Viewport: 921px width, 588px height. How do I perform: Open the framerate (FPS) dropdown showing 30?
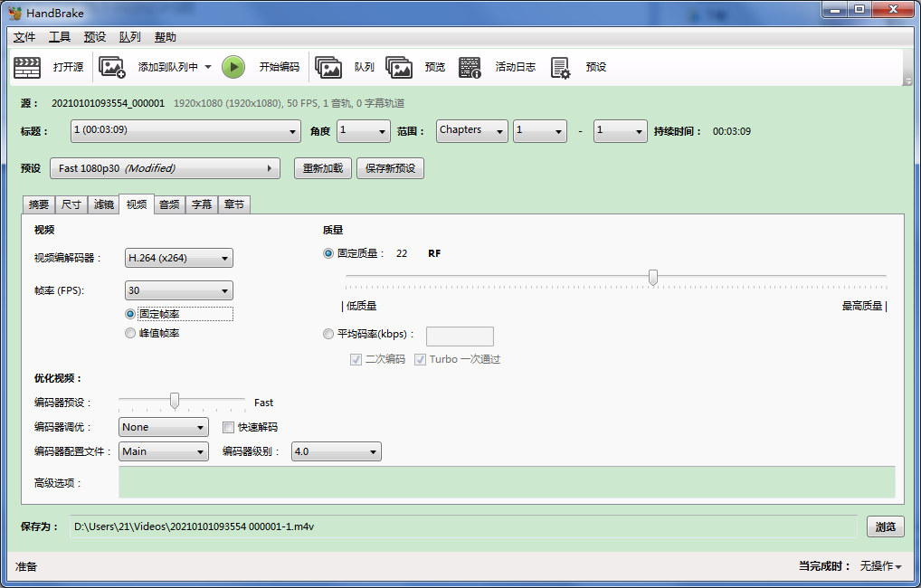tap(179, 290)
